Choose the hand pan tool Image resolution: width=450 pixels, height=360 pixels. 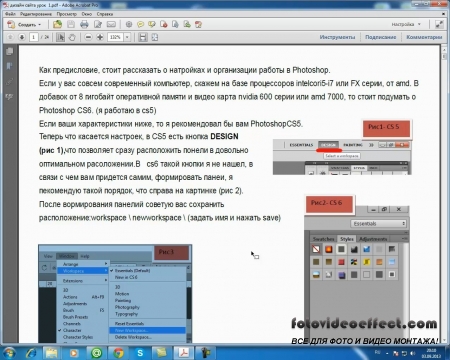click(72, 37)
